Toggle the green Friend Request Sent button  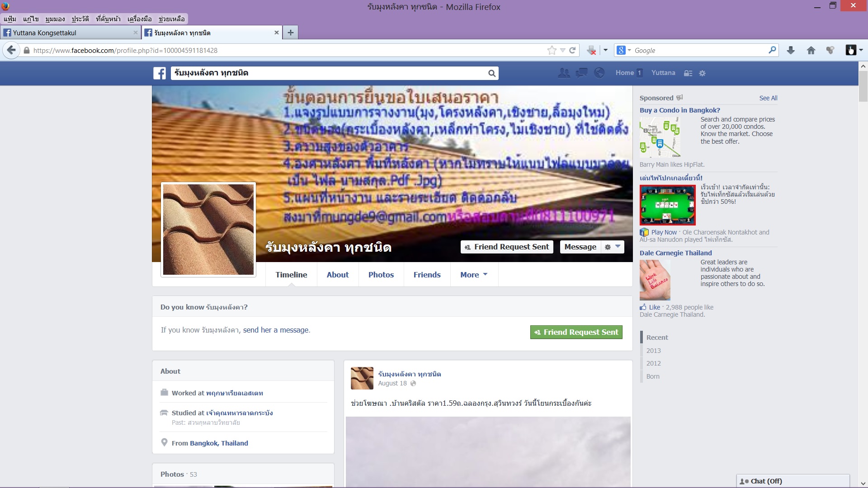576,332
